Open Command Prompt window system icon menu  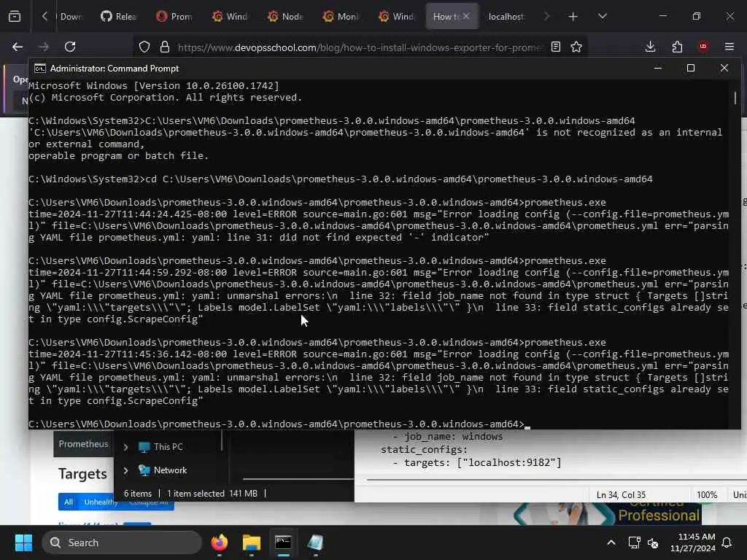pos(40,69)
